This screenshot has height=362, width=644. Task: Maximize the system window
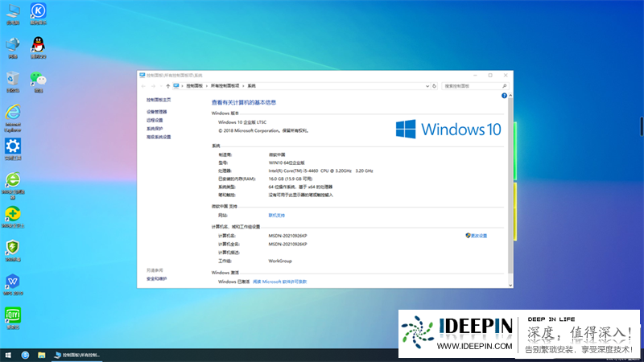[x=490, y=75]
